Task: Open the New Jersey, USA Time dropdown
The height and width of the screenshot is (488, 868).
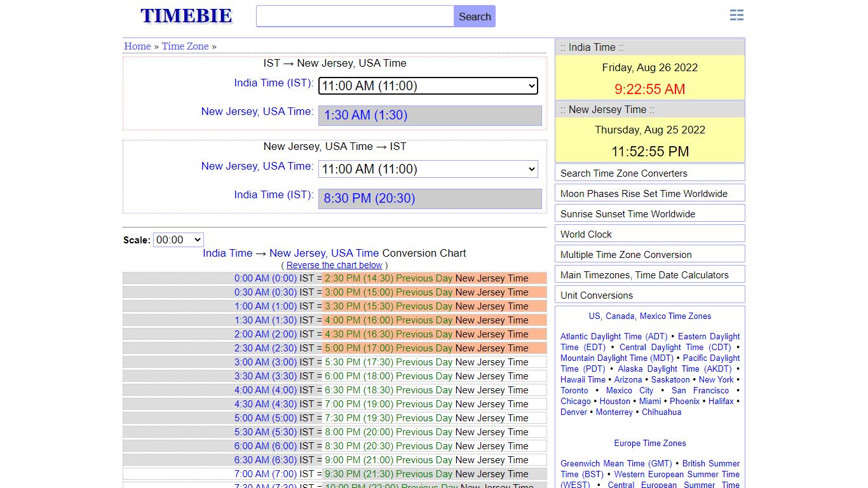Action: pyautogui.click(x=428, y=169)
